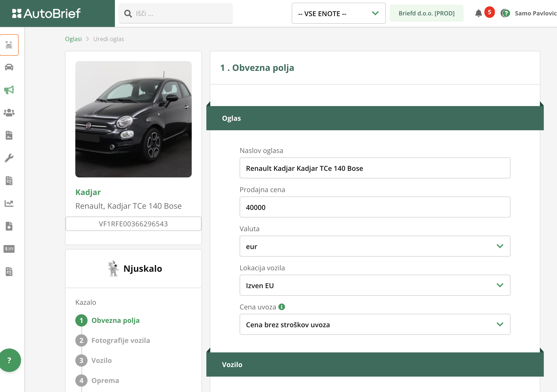
Task: Go to step 4 Oprema
Action: [x=97, y=381]
